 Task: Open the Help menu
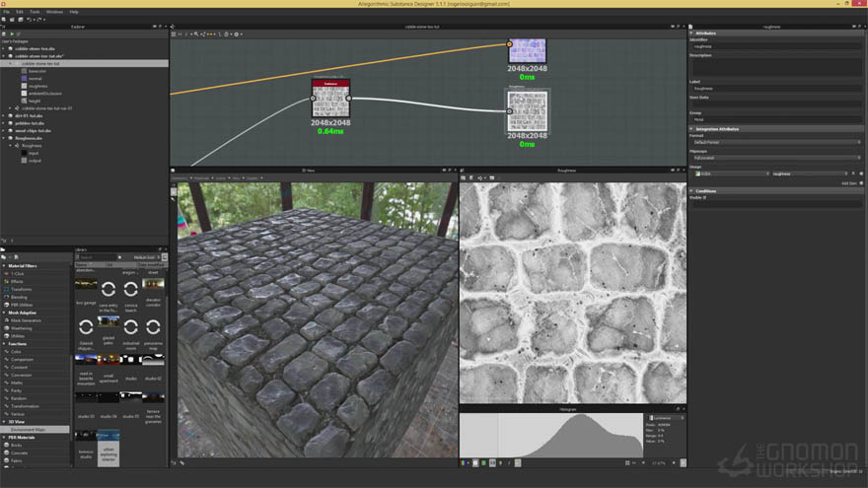(74, 12)
